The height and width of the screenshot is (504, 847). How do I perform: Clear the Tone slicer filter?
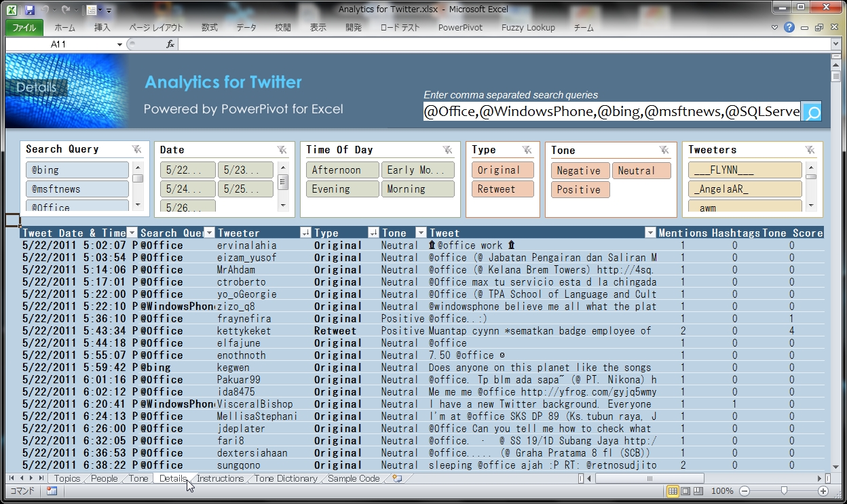click(664, 149)
